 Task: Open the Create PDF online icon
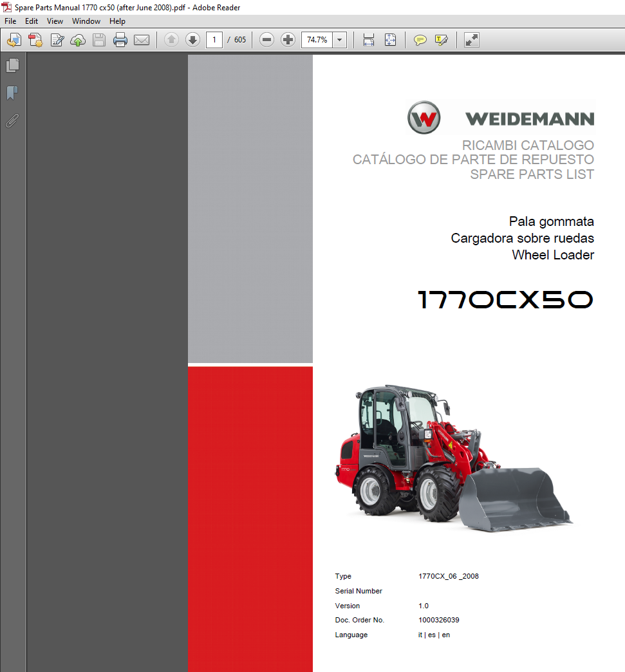click(x=35, y=41)
